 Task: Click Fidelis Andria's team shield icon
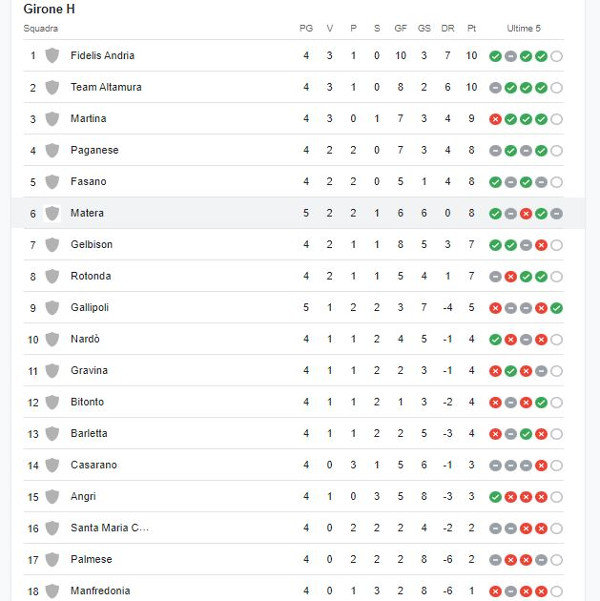pyautogui.click(x=52, y=56)
